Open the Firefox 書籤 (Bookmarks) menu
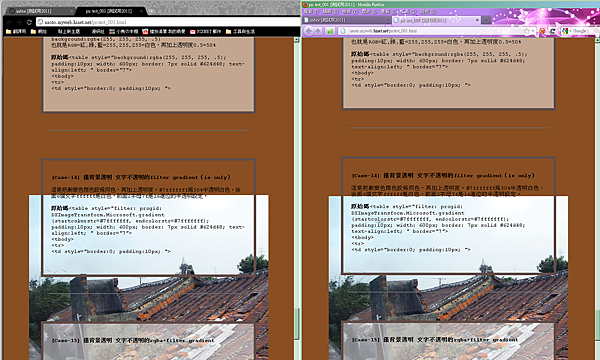 388,12
